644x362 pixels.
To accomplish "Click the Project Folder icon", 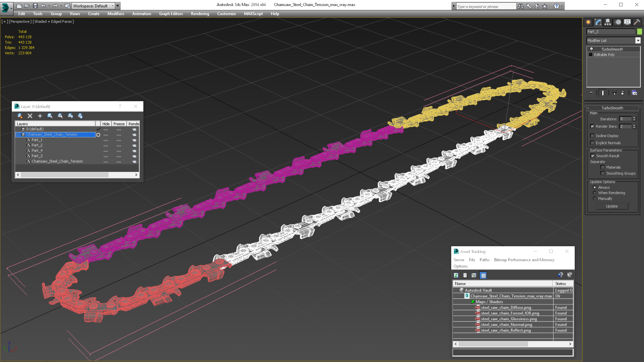I will click(x=67, y=6).
